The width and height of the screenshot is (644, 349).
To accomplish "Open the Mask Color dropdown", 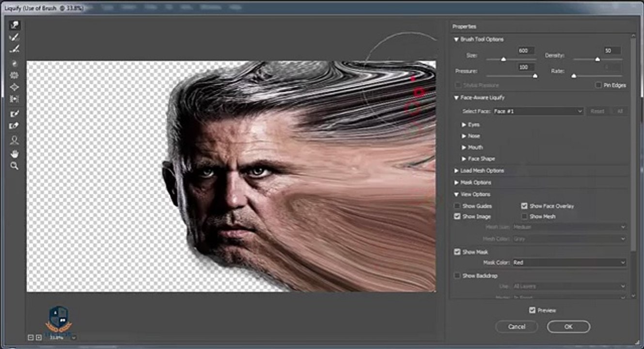I will point(569,263).
